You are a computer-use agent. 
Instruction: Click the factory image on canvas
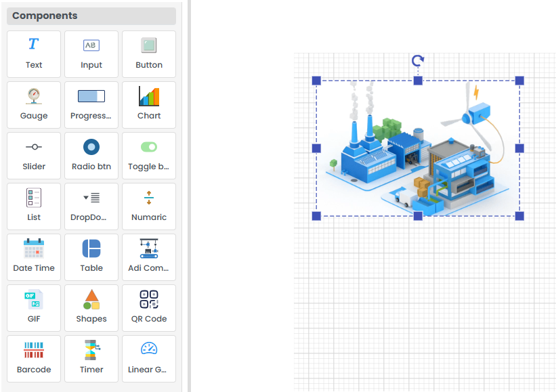point(418,148)
